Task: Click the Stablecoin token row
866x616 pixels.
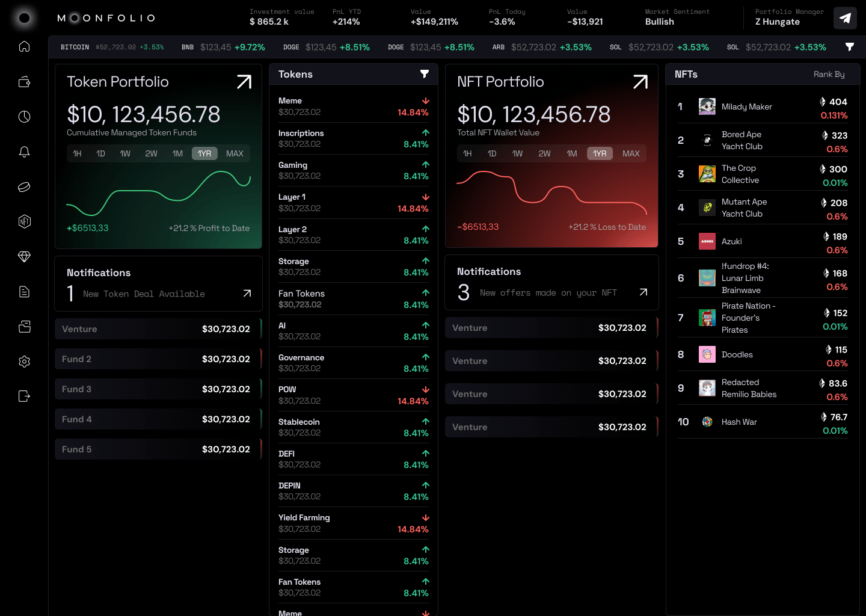Action: 354,427
